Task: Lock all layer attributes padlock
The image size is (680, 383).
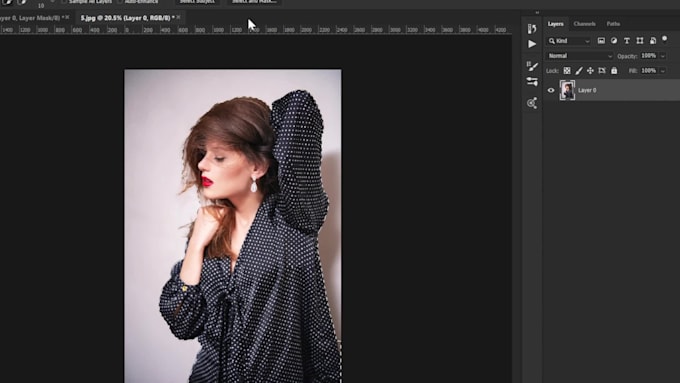Action: 614,71
